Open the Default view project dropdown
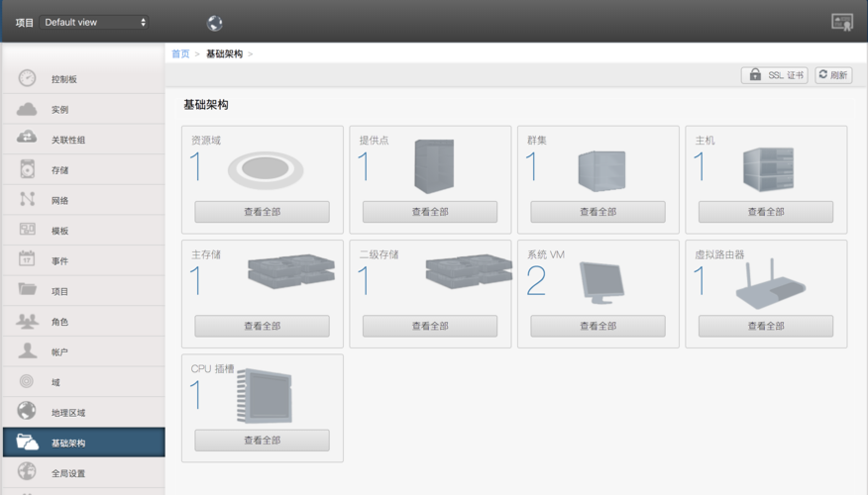The image size is (868, 495). (94, 22)
